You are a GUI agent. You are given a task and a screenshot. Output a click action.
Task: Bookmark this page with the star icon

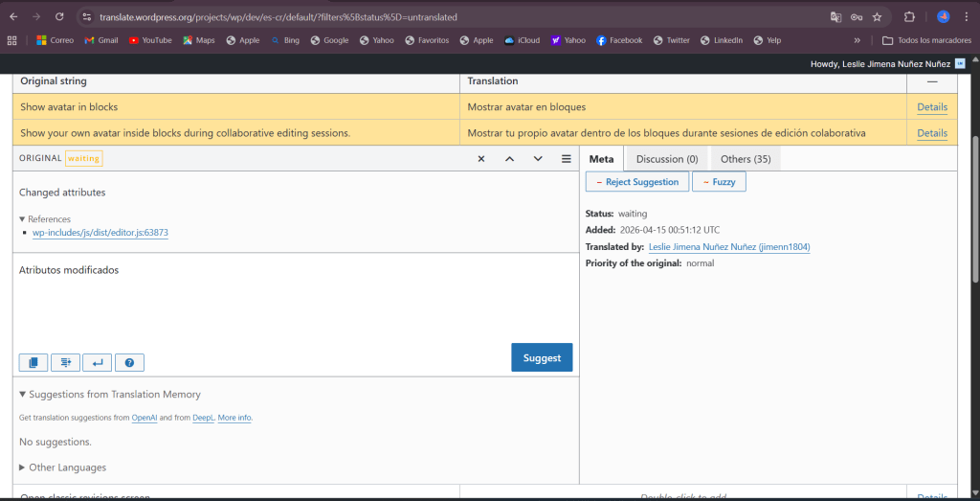click(x=877, y=17)
